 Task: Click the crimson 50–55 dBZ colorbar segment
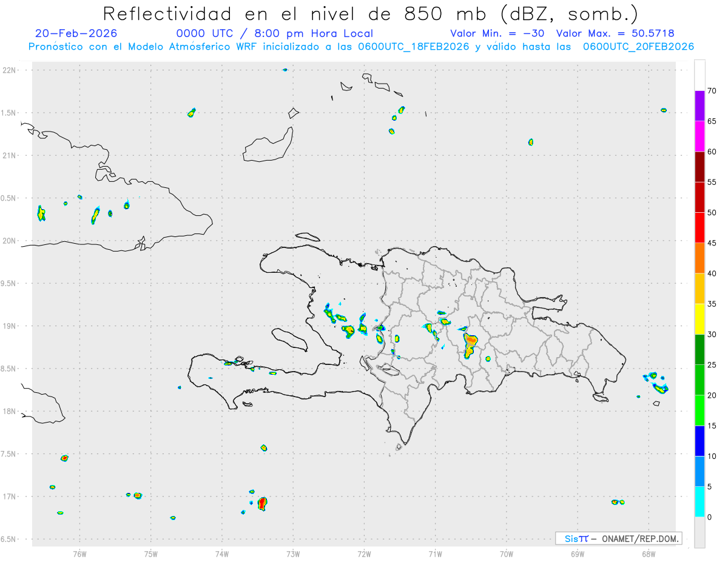click(x=699, y=197)
